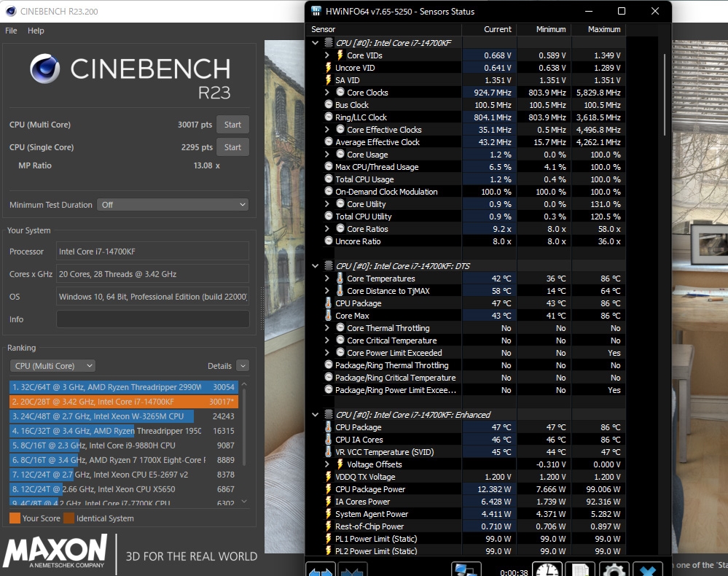Screen dimensions: 728x576
Task: Click the remote monitoring screen icon
Action: [x=465, y=569]
